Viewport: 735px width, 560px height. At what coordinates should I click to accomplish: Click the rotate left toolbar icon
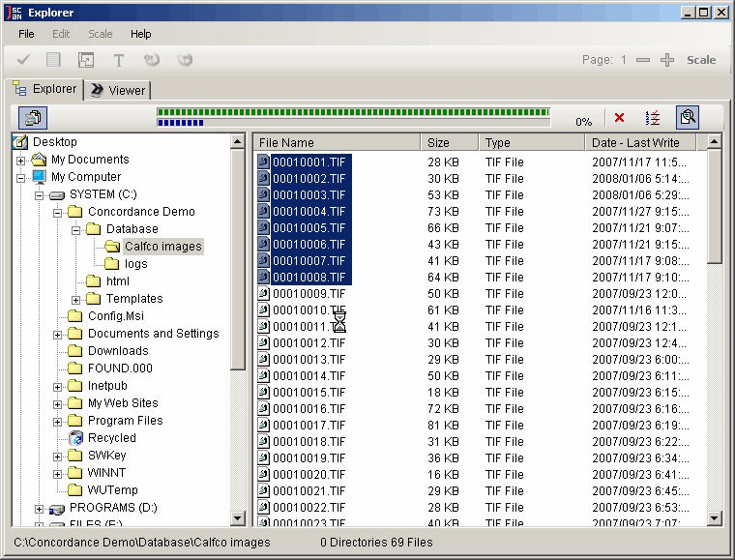click(152, 60)
